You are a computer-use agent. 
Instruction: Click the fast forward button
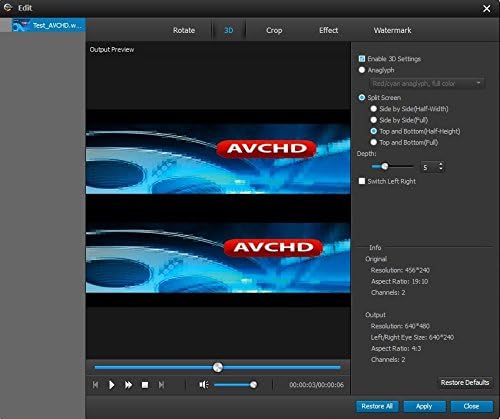128,385
